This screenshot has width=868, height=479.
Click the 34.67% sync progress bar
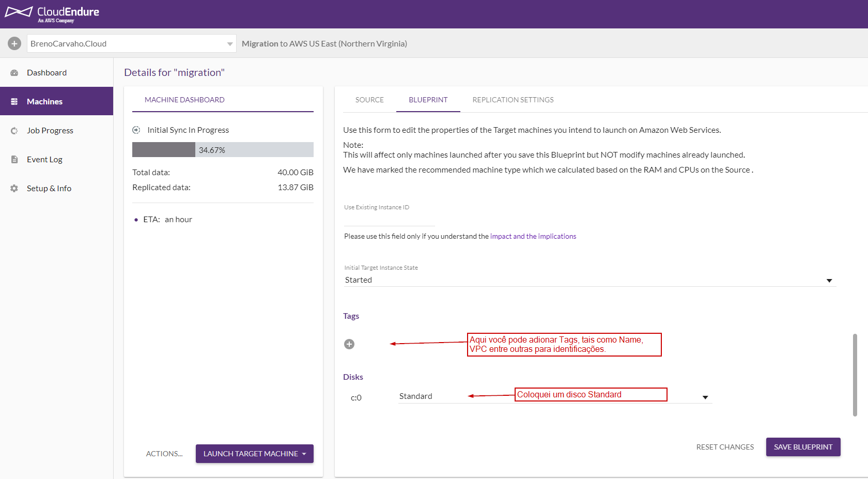pyautogui.click(x=223, y=150)
